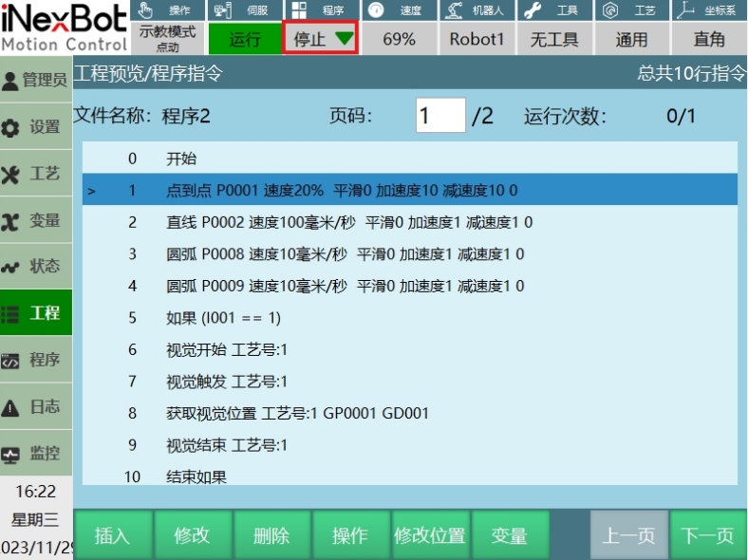Open the 直角 coordinate system selector
Image resolution: width=748 pixels, height=560 pixels.
(x=708, y=39)
